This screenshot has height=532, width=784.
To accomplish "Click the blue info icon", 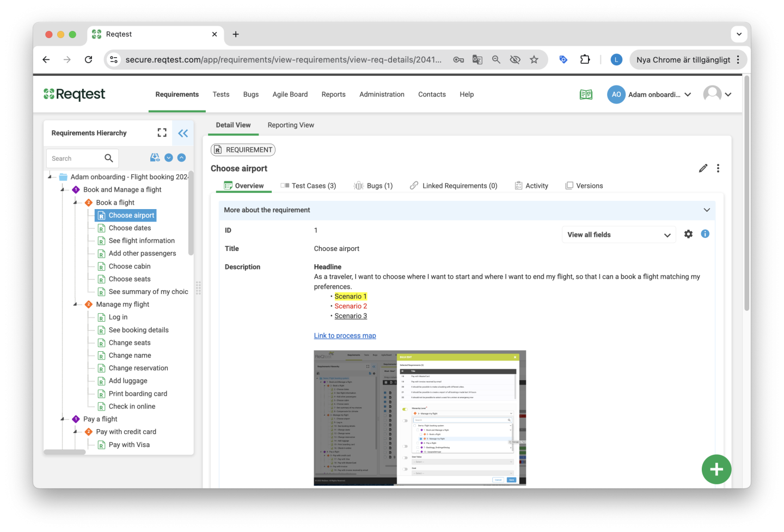I will [705, 234].
